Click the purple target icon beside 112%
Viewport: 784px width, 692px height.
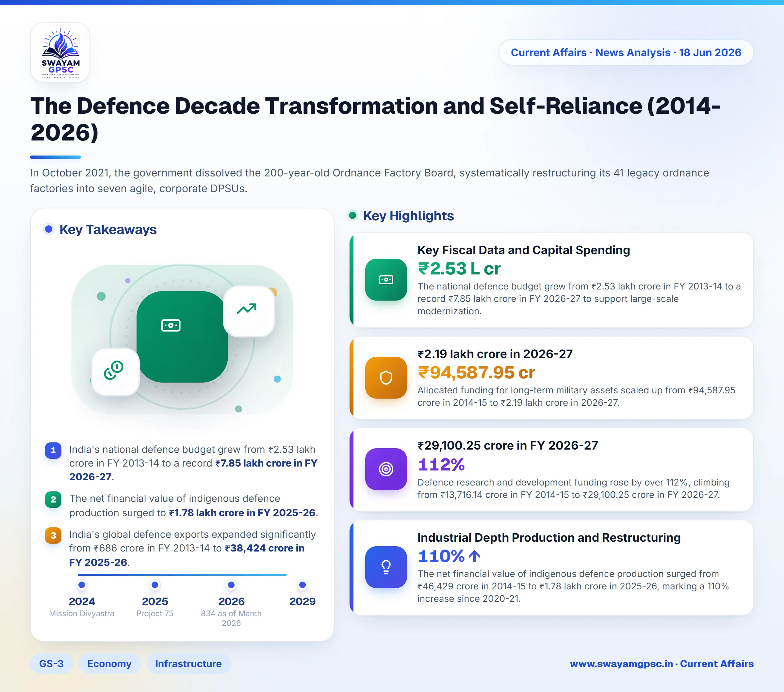[x=386, y=469]
